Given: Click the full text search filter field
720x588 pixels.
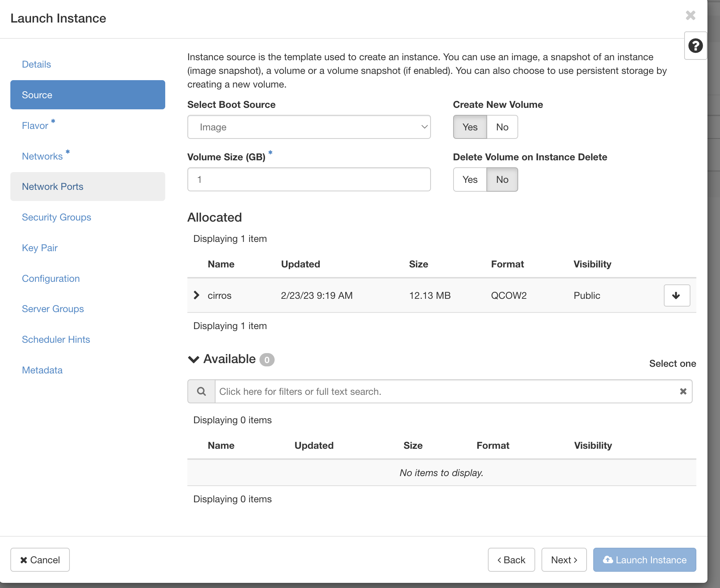Looking at the screenshot, I should point(407,391).
